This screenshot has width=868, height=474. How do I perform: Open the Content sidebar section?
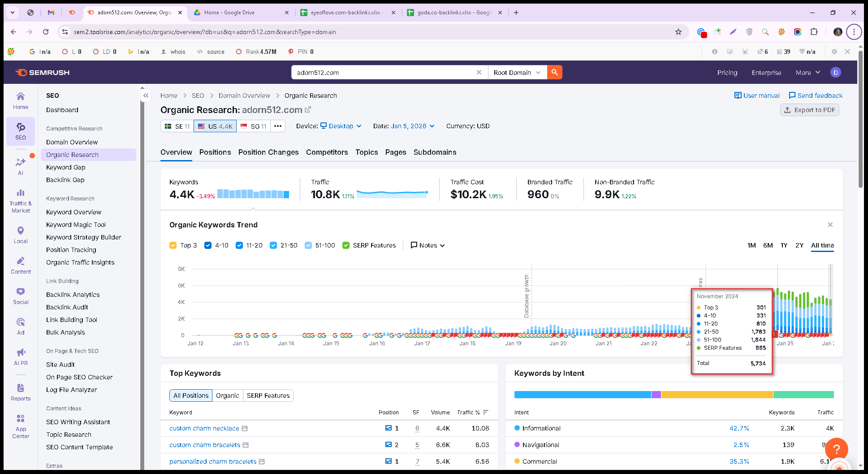(21, 265)
